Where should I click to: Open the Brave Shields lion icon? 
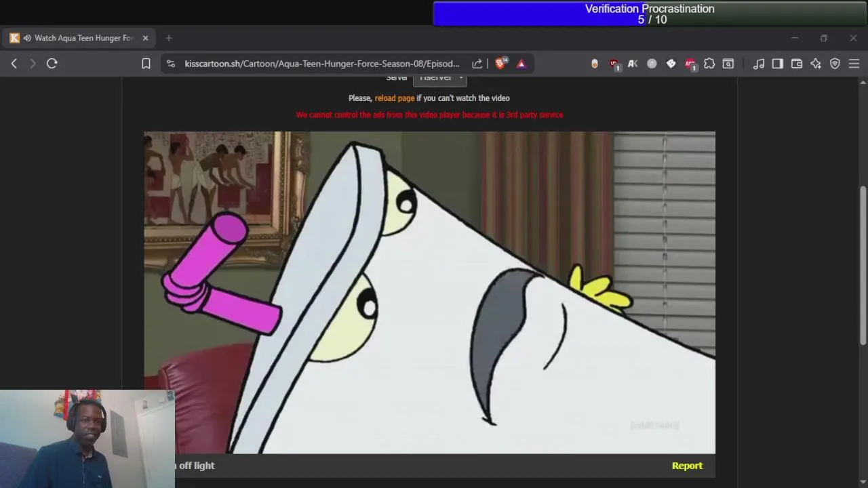point(501,63)
